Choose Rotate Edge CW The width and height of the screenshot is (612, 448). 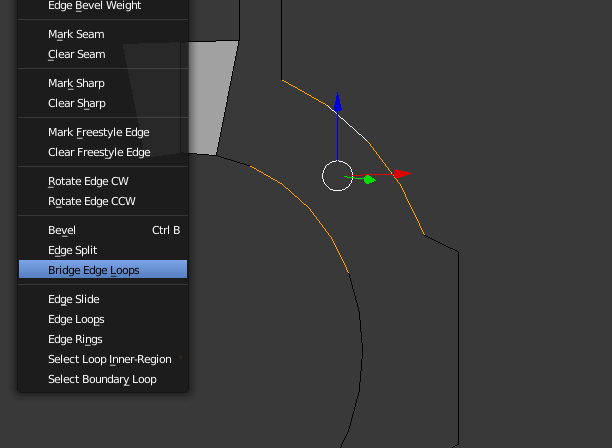(x=103, y=181)
